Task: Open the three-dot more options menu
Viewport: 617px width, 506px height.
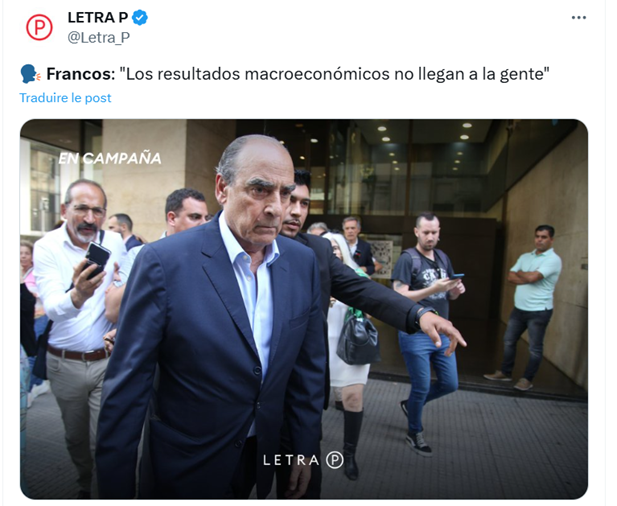Action: [x=578, y=18]
